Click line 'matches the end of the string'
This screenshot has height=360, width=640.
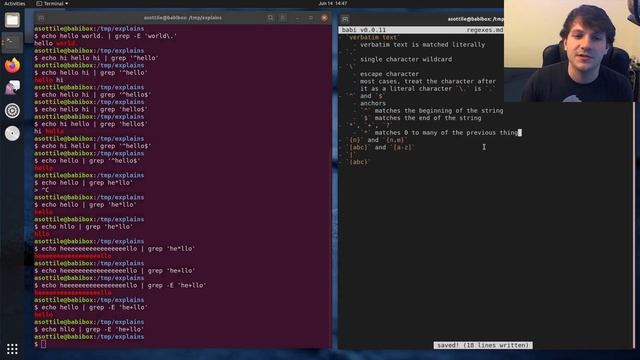point(421,118)
